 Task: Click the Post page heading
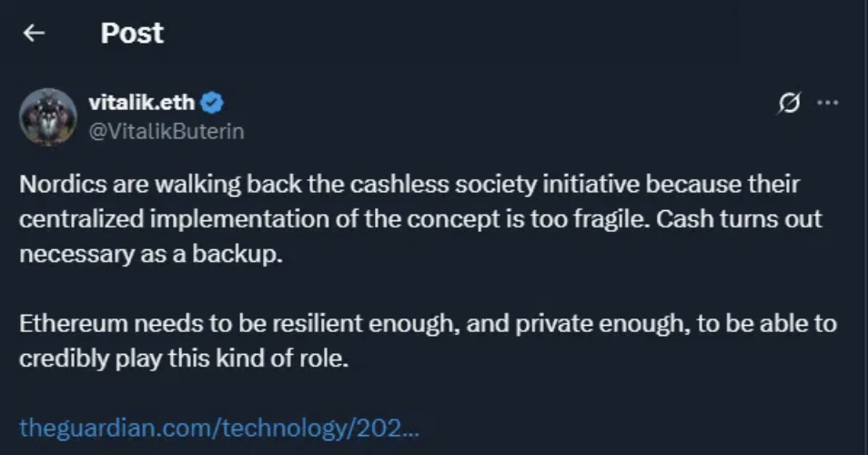(x=132, y=34)
